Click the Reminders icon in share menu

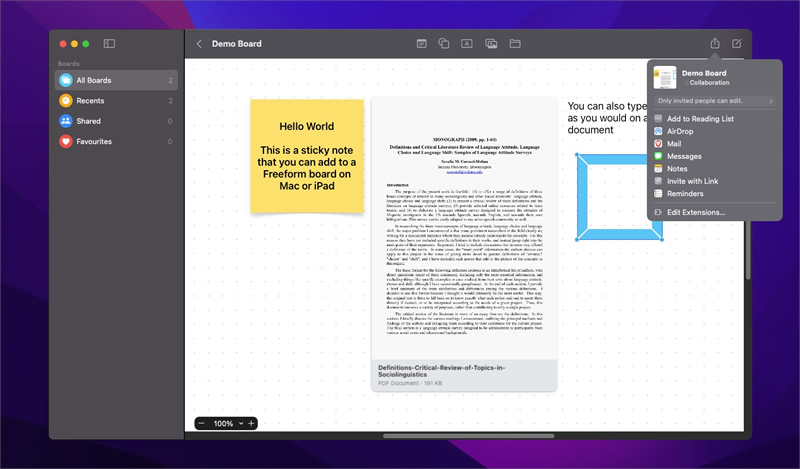click(658, 194)
